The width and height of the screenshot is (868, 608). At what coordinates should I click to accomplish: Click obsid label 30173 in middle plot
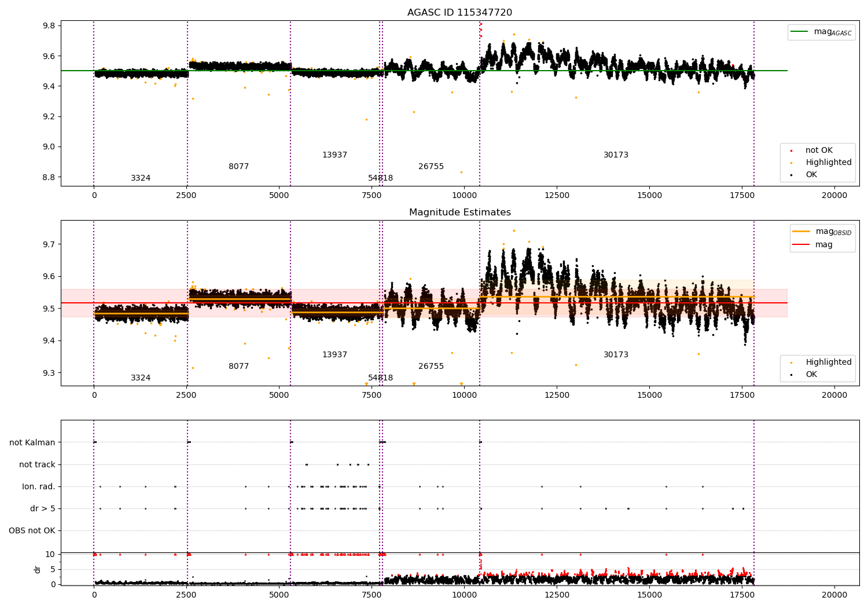click(x=616, y=355)
